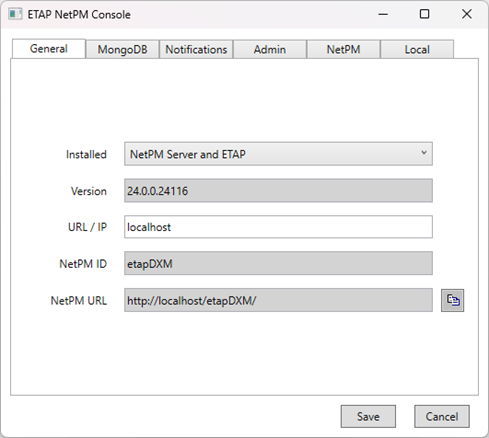Viewport: 489px width, 438px height.
Task: Focus the URL / IP localhost field
Action: [x=278, y=227]
